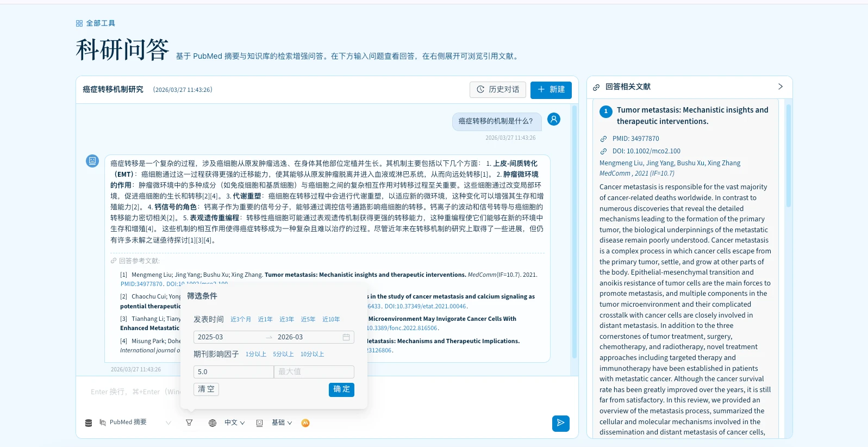This screenshot has height=447, width=868.
Task: Confirm filters with 确定 button
Action: [341, 389]
